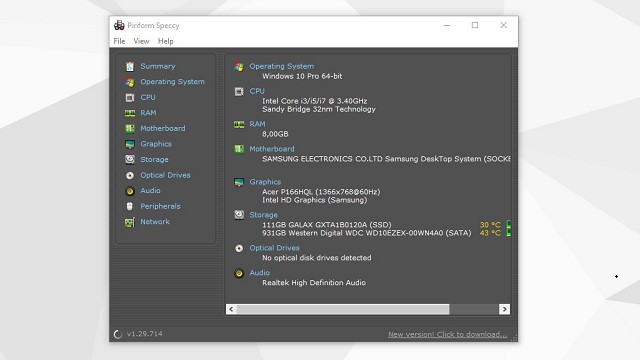Show Motherboard details from sidebar
Image resolution: width=640 pixels, height=360 pixels.
coord(162,128)
